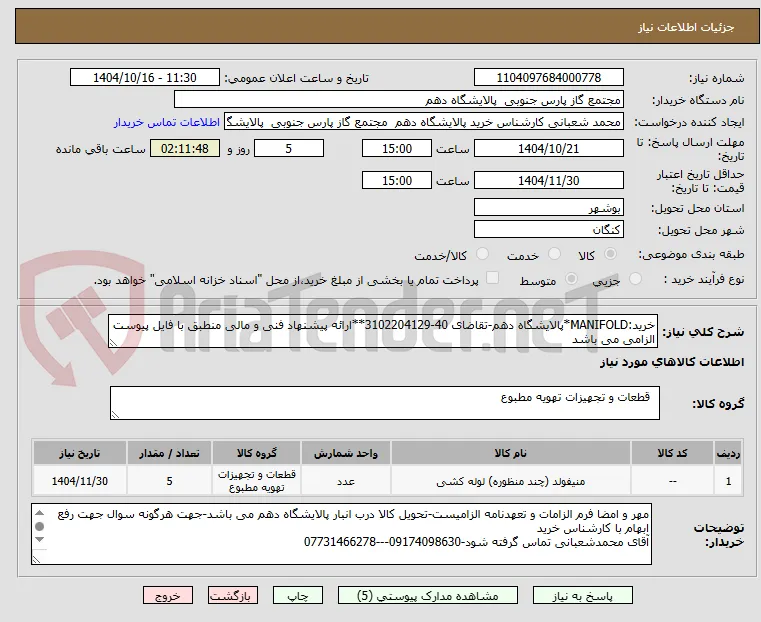761x622 pixels.
Task: Click the item name منیفولد (چند منظوره) لوله کشی
Action: pos(511,481)
